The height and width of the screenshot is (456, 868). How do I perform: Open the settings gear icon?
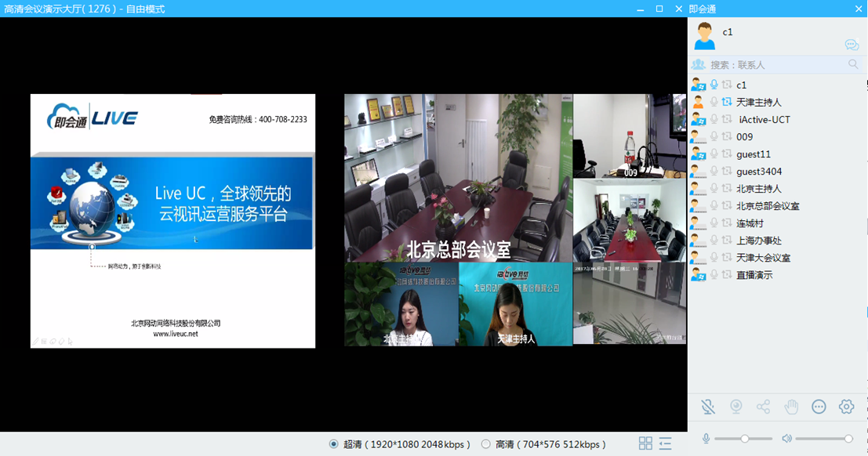coord(846,407)
